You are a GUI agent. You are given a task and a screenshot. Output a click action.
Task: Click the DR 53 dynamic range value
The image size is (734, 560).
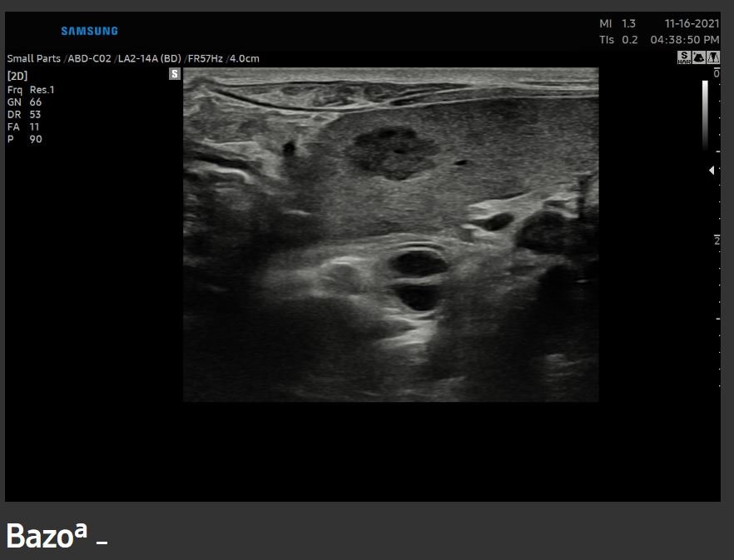24,114
